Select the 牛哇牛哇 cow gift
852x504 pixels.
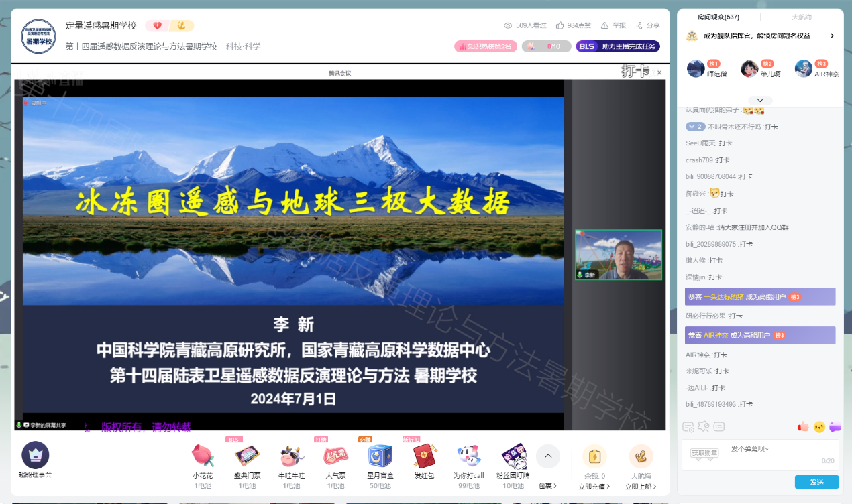pos(292,456)
